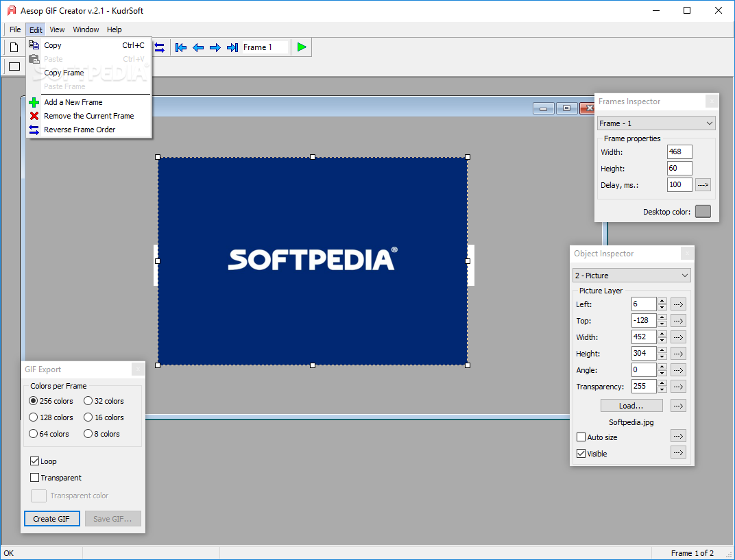Play the animation with green arrow
The image size is (735, 560).
(302, 47)
